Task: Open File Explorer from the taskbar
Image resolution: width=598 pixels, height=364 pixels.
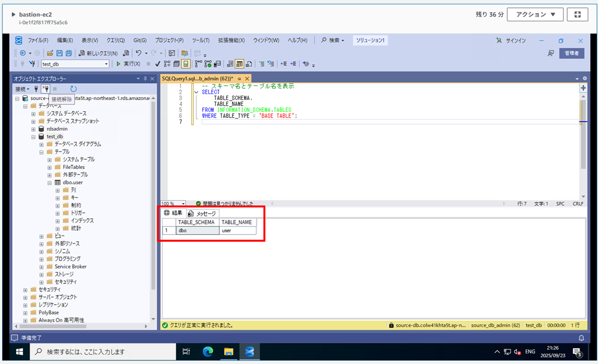Action: click(x=229, y=351)
